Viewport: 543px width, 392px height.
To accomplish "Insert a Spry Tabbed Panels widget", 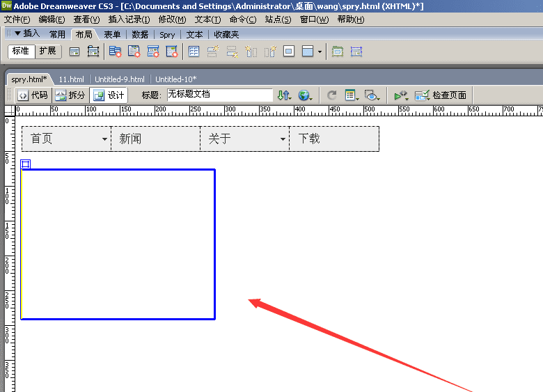I will (x=134, y=52).
